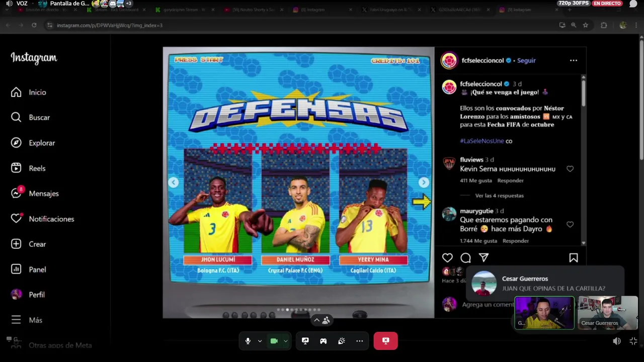Open Explorar compass in sidebar
Viewport: 644px width, 362px height.
click(33, 143)
